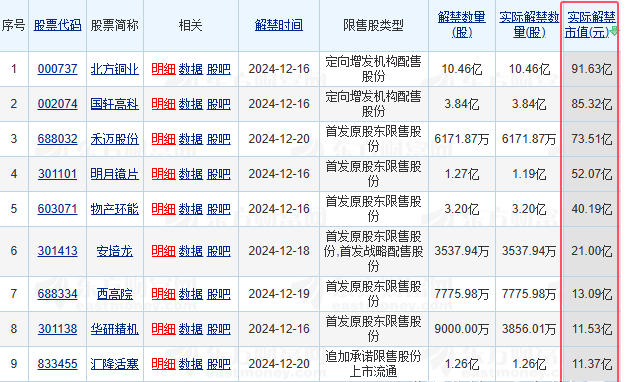Open 数据 for 国轩高科 row
This screenshot has width=629, height=382.
point(191,104)
